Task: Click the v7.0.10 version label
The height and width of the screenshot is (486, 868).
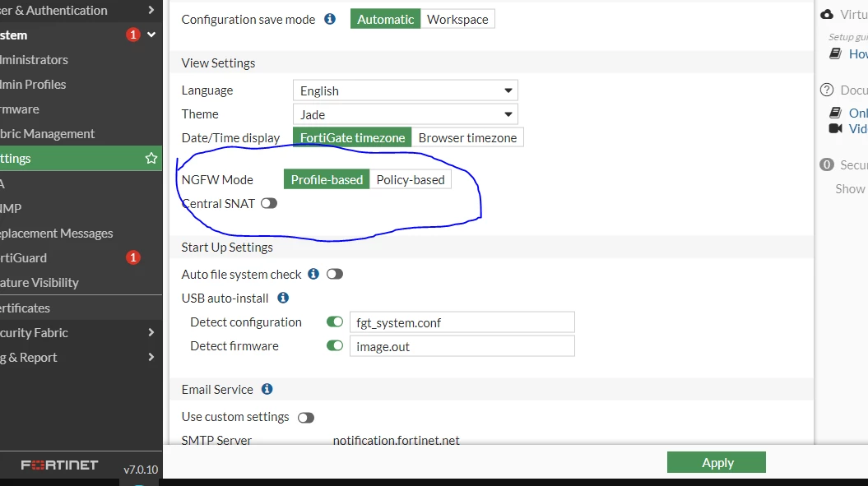Action: pos(141,470)
